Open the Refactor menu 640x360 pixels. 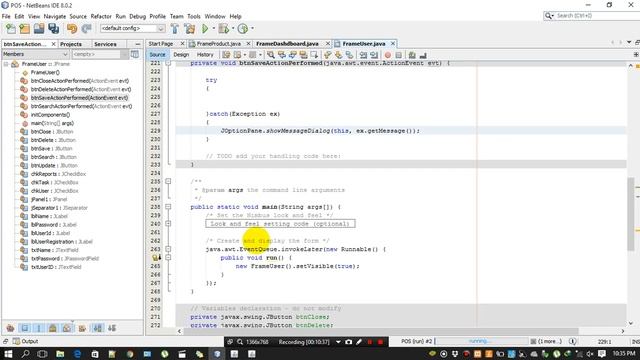coord(101,16)
